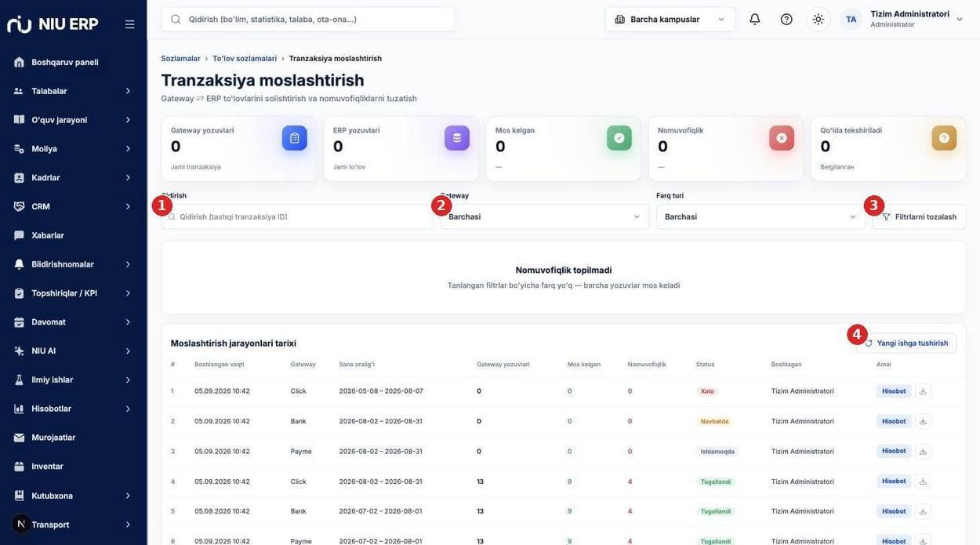Viewport: 980px width, 545px height.
Task: Open the TA user avatar
Action: coord(851,19)
